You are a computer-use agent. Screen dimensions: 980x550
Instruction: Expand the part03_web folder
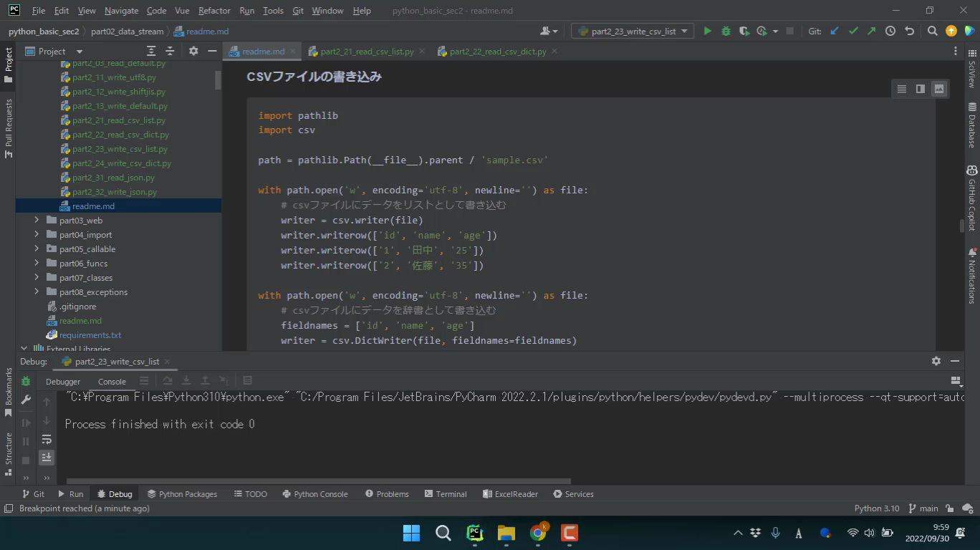coord(37,221)
